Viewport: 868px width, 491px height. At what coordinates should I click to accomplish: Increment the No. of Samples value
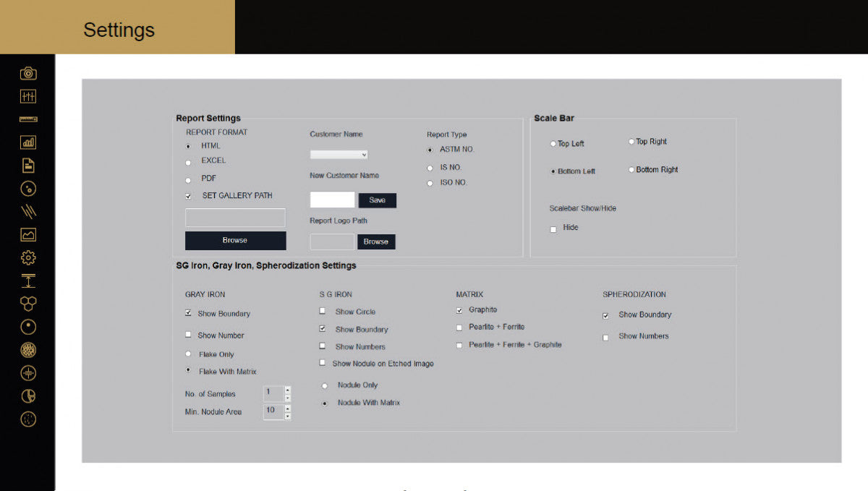click(x=286, y=390)
